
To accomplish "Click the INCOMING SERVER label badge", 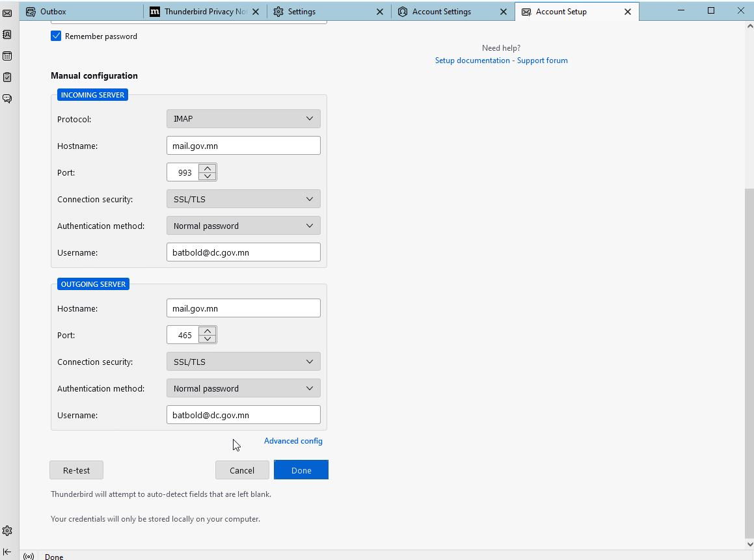I will [x=93, y=95].
